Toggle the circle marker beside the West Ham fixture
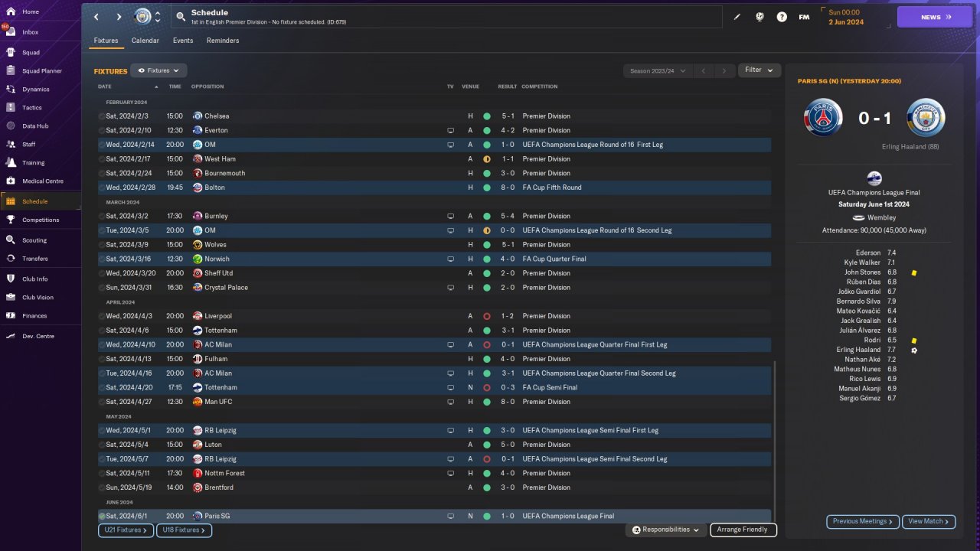This screenshot has height=551, width=980. click(x=102, y=159)
